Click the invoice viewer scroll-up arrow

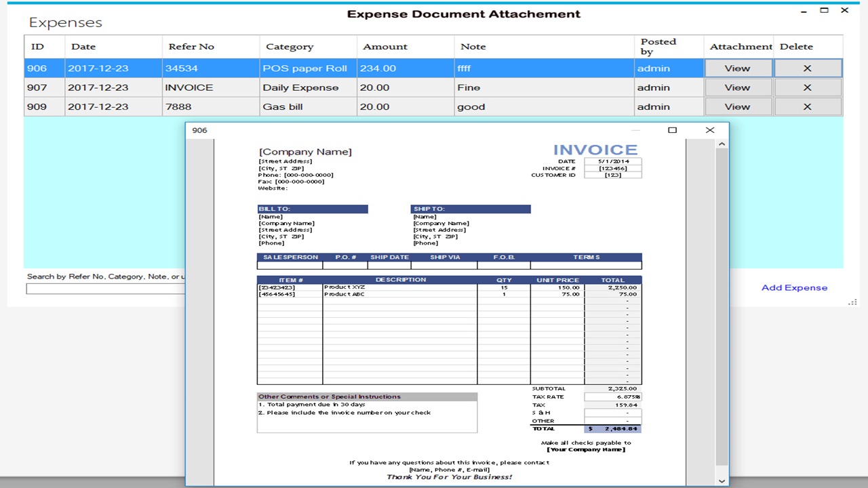pyautogui.click(x=722, y=143)
